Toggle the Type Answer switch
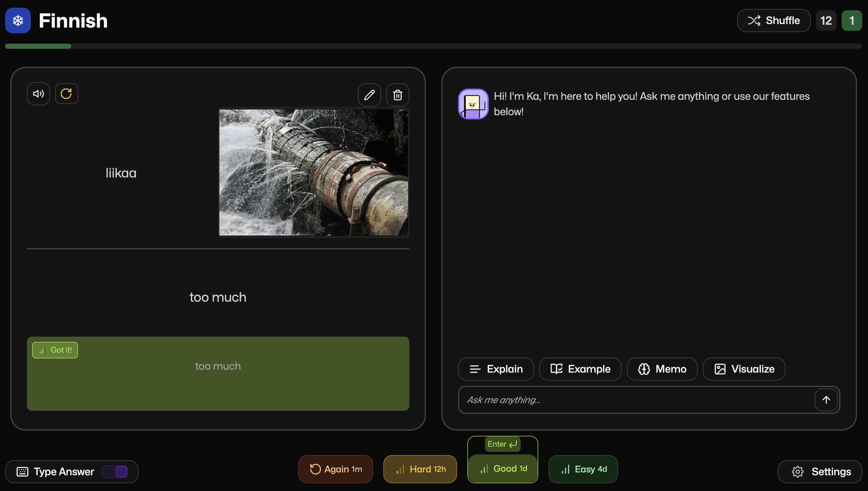868x491 pixels. pos(115,471)
